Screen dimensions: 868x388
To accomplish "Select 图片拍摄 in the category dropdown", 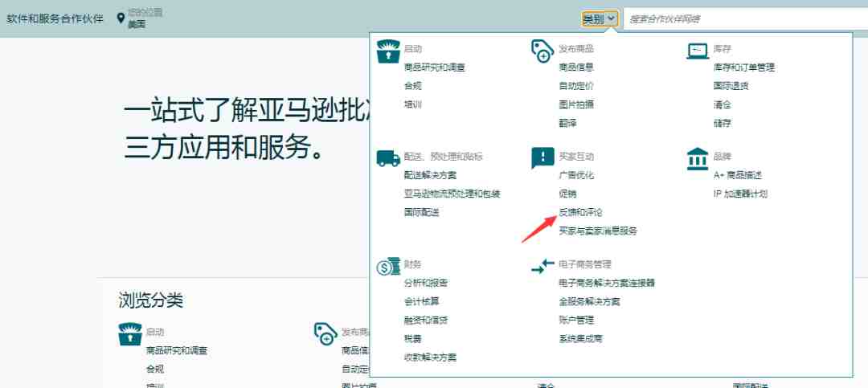I will tap(576, 104).
